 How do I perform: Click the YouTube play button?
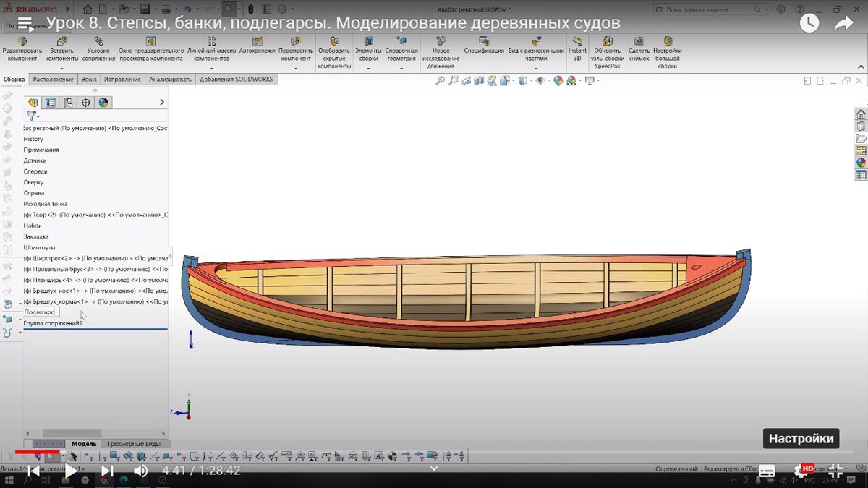(x=71, y=471)
